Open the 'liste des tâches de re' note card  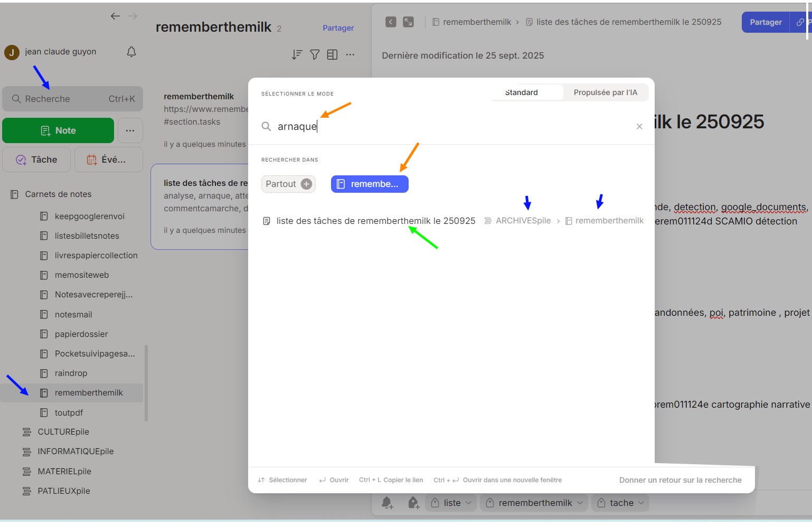201,206
